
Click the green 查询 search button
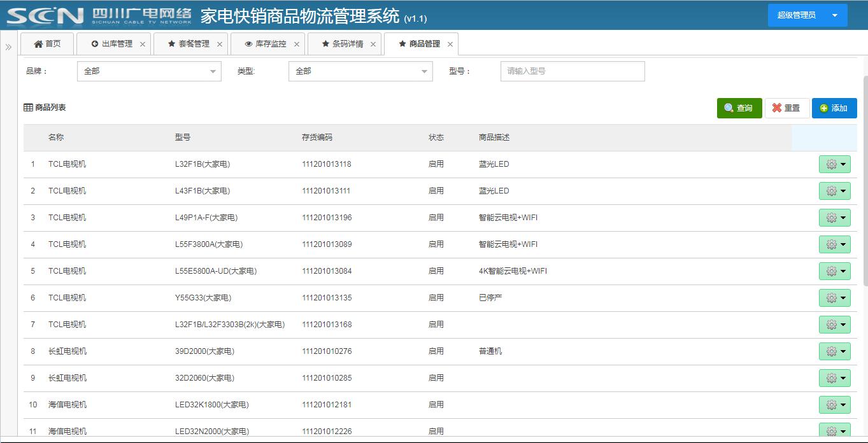[x=739, y=108]
